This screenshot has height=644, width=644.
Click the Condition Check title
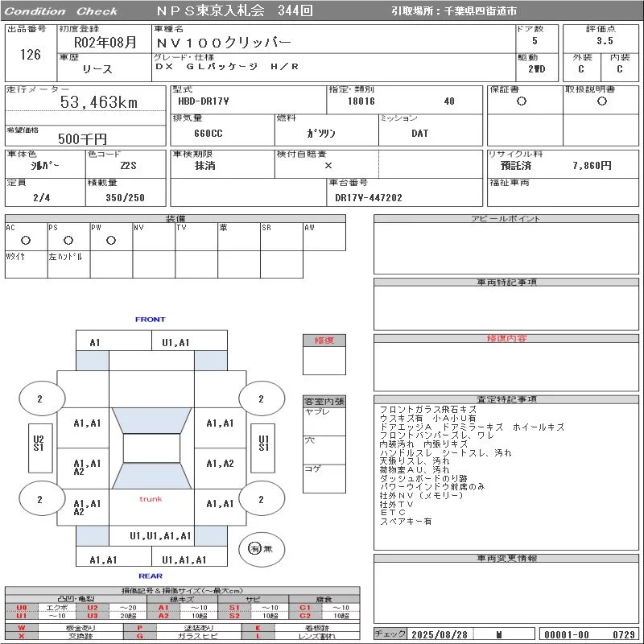pyautogui.click(x=61, y=11)
